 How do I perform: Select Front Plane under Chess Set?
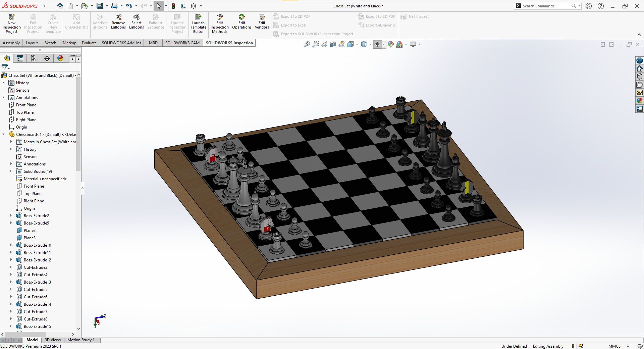[x=26, y=105]
